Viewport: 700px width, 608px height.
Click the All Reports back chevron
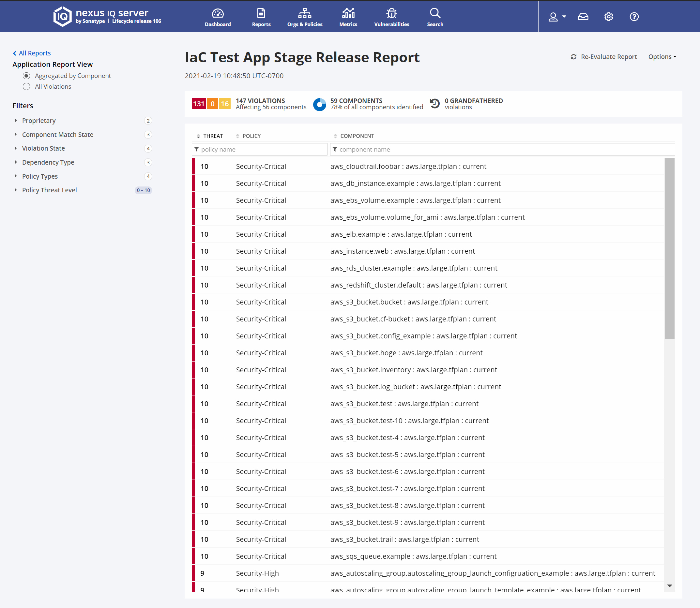[15, 53]
